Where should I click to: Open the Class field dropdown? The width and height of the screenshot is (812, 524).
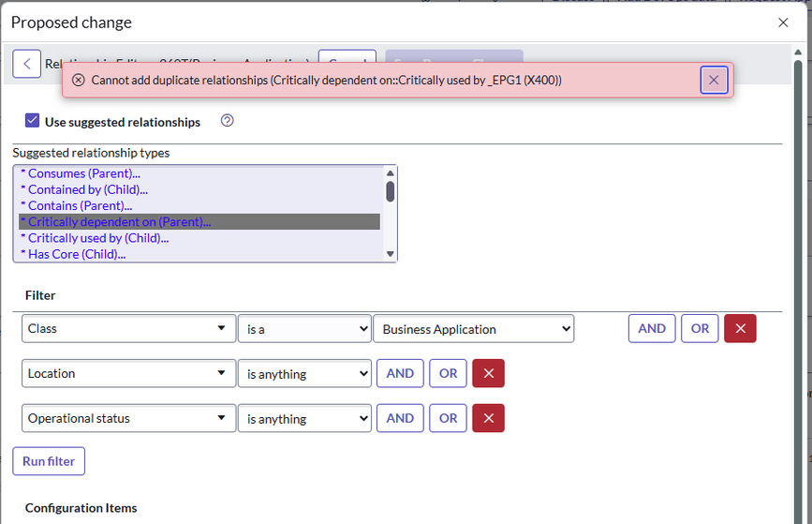point(128,329)
